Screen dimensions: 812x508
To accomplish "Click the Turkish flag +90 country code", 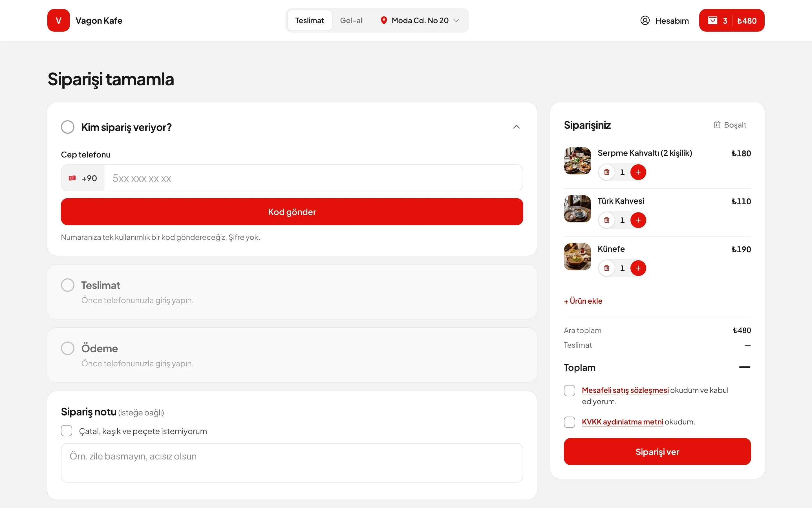I will (x=83, y=178).
